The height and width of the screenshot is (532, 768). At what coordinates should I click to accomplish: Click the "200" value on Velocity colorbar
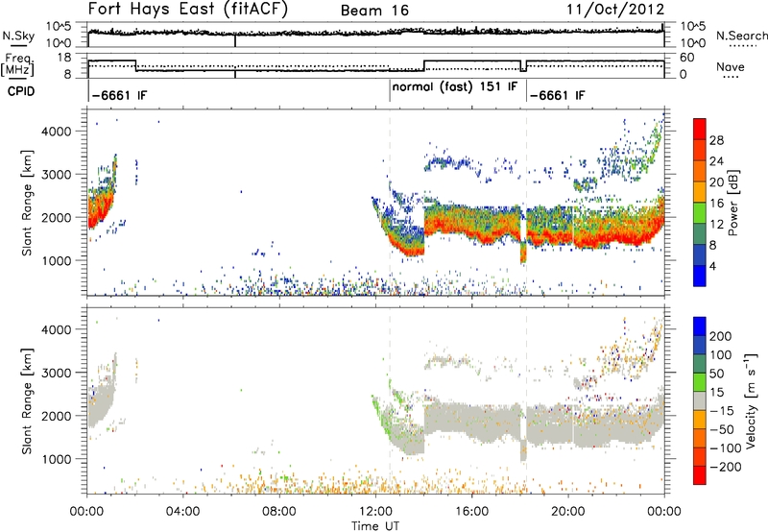(x=721, y=336)
